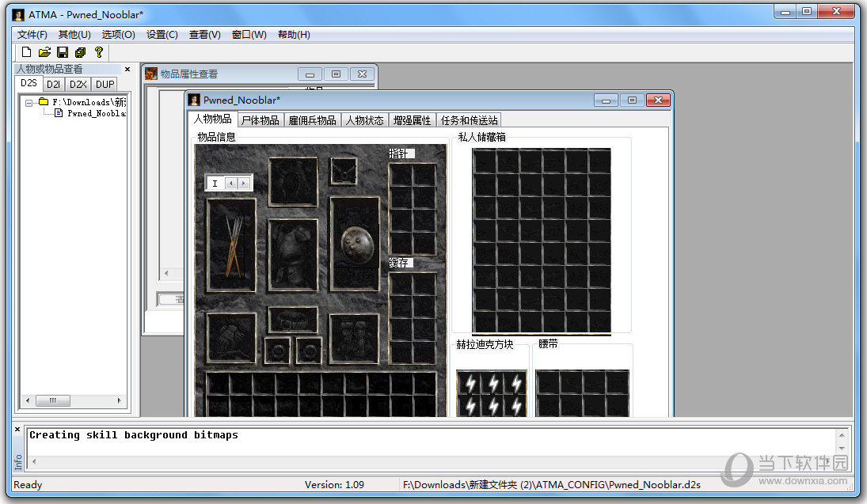Screen dimensions: 867x504
Task: Click the ATMA application icon in title bar
Action: tap(18, 15)
